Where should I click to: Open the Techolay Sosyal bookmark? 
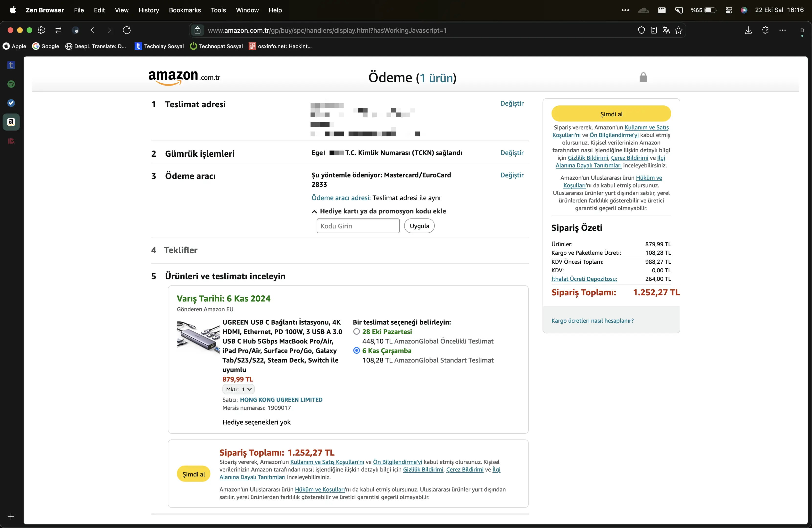[159, 46]
